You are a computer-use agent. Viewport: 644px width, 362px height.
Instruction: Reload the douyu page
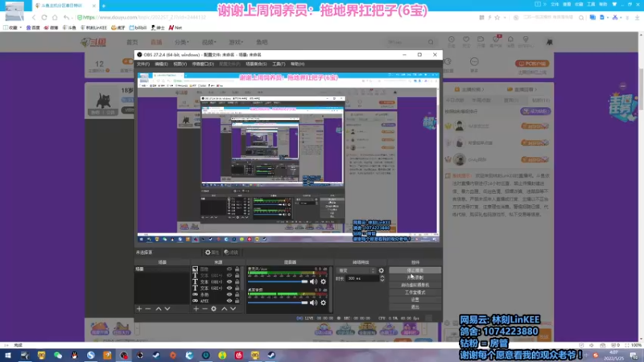pos(44,17)
